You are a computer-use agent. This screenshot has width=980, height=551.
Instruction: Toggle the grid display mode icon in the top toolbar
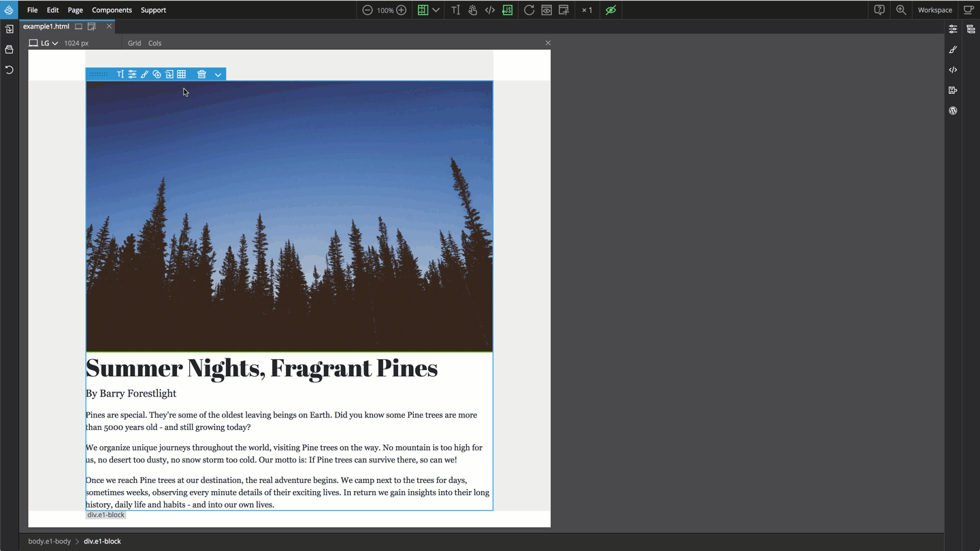pos(423,10)
